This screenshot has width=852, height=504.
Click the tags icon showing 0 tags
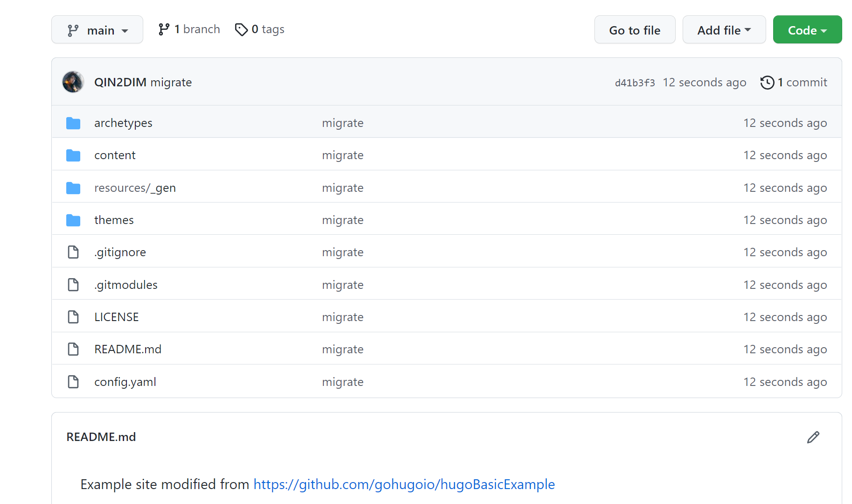(241, 29)
